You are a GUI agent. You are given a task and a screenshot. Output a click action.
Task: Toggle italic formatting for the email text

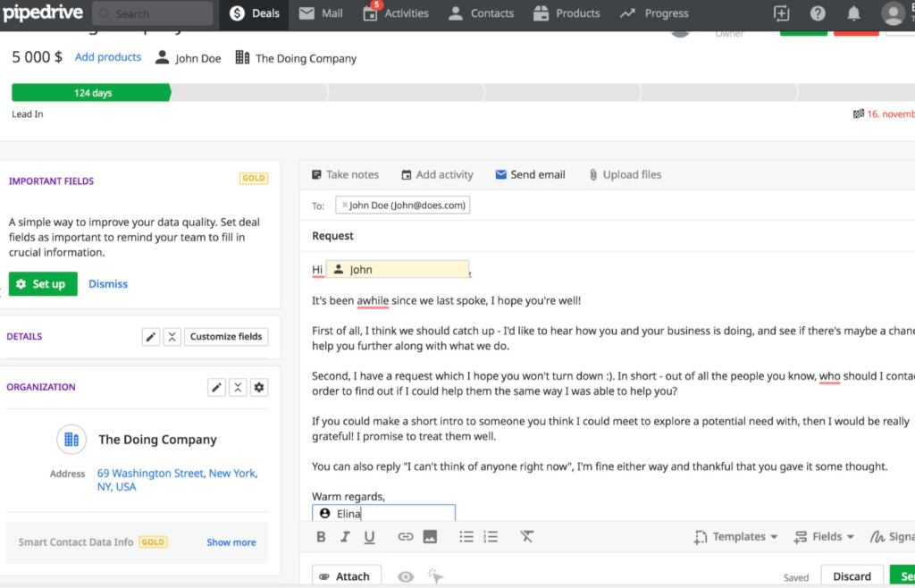(x=346, y=536)
